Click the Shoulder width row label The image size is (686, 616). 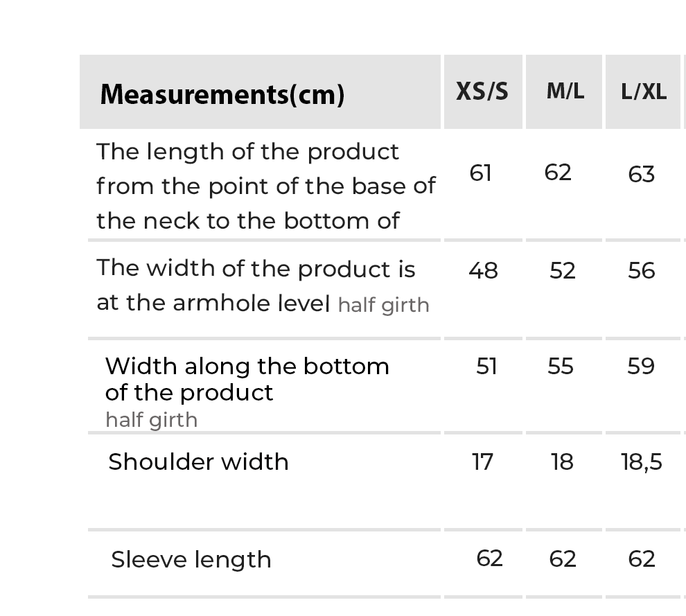[x=198, y=462]
